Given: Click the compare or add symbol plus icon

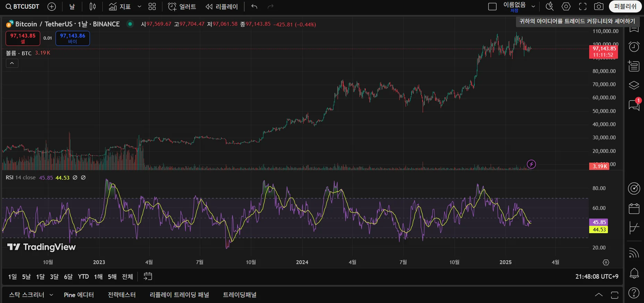Looking at the screenshot, I should pyautogui.click(x=52, y=7).
